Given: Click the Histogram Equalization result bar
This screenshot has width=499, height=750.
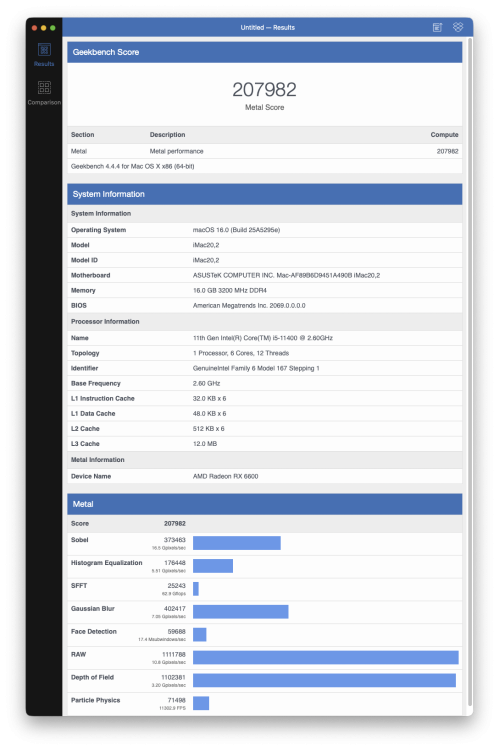Looking at the screenshot, I should [x=213, y=566].
